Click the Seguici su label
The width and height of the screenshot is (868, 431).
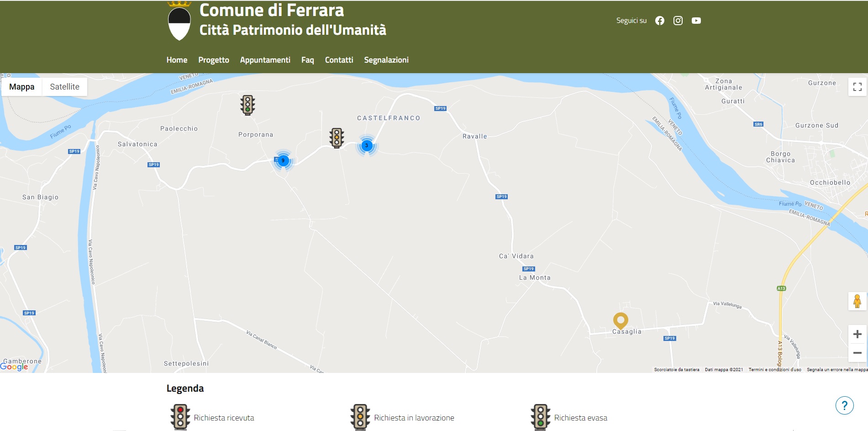coord(631,21)
